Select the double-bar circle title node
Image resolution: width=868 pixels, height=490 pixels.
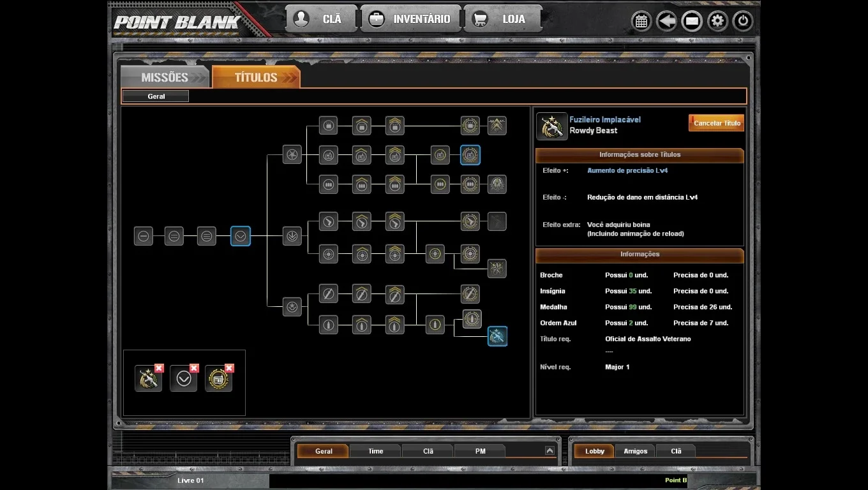pos(174,236)
